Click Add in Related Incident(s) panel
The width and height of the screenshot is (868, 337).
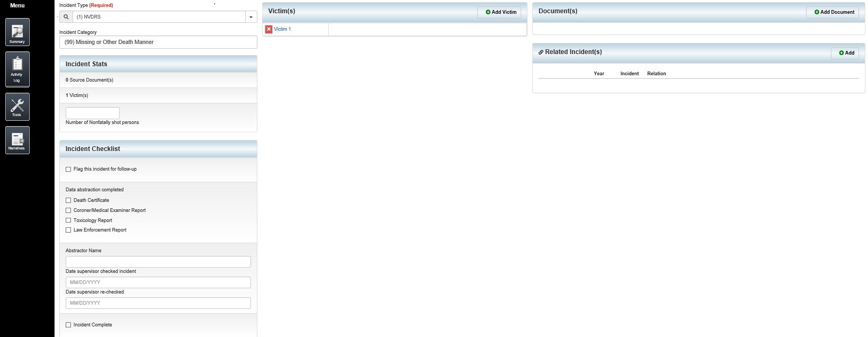point(845,53)
